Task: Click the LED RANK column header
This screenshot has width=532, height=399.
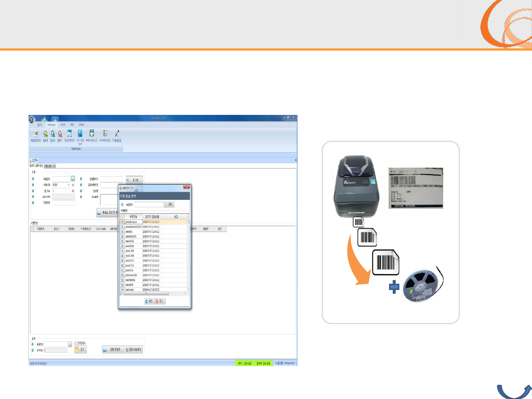Action: pos(101,229)
